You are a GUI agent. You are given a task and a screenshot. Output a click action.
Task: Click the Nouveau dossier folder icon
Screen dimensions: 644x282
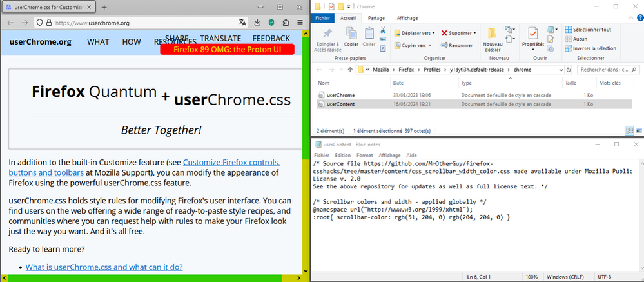pos(493,34)
